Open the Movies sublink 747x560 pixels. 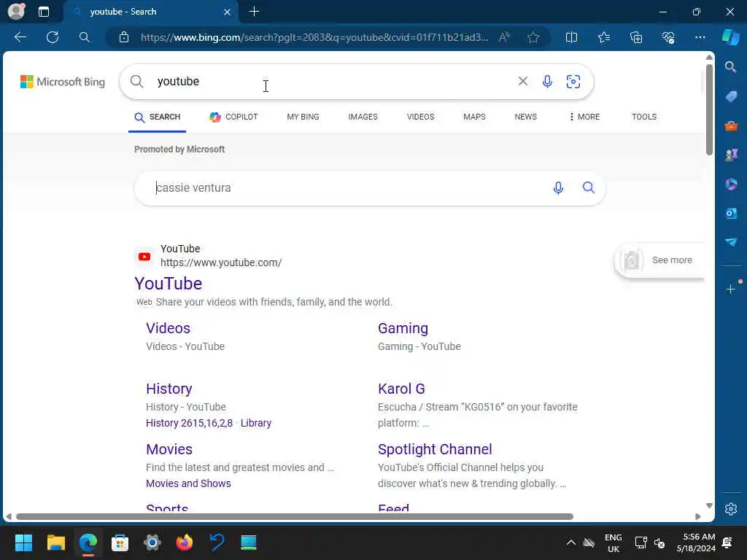coord(169,449)
